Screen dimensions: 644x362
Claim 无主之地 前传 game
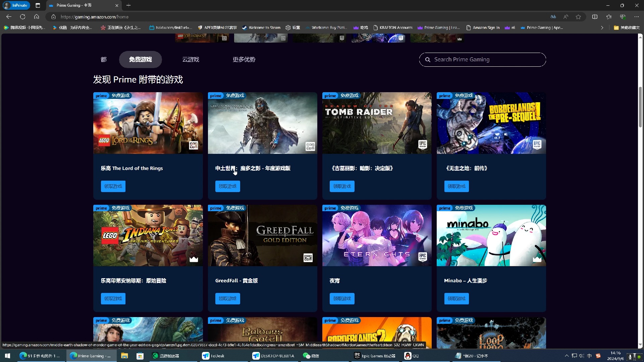(457, 186)
